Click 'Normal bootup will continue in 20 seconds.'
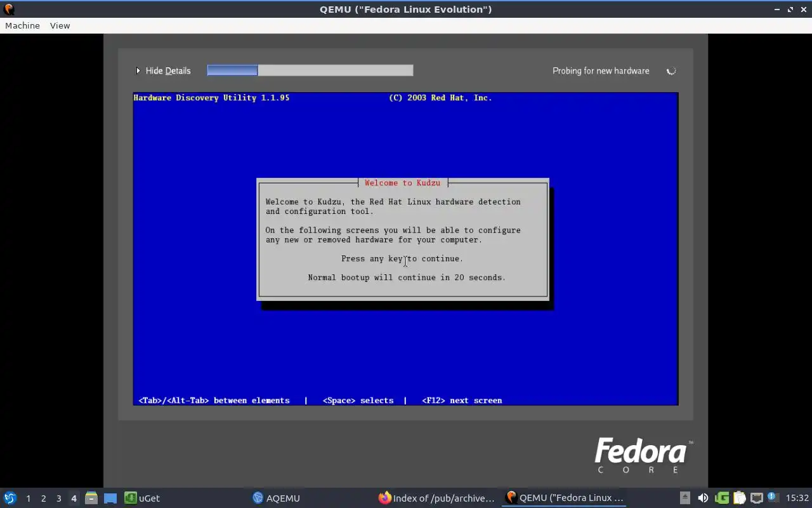Image resolution: width=812 pixels, height=508 pixels. click(407, 277)
